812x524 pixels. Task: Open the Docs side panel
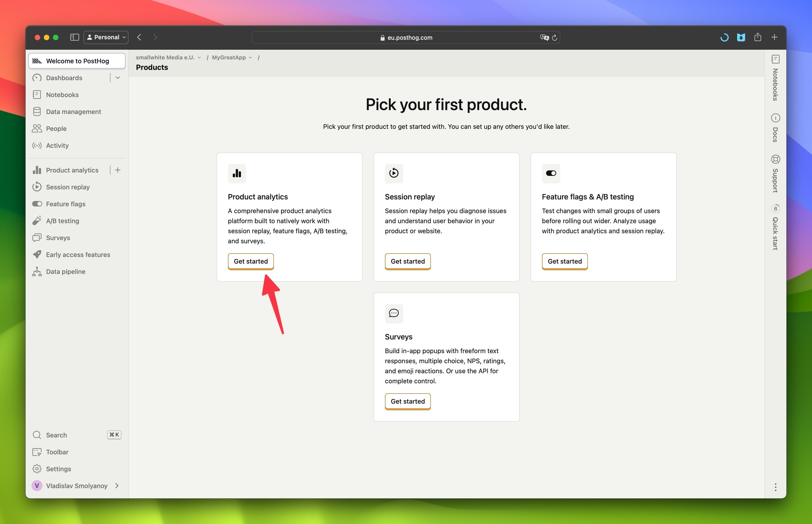click(775, 128)
